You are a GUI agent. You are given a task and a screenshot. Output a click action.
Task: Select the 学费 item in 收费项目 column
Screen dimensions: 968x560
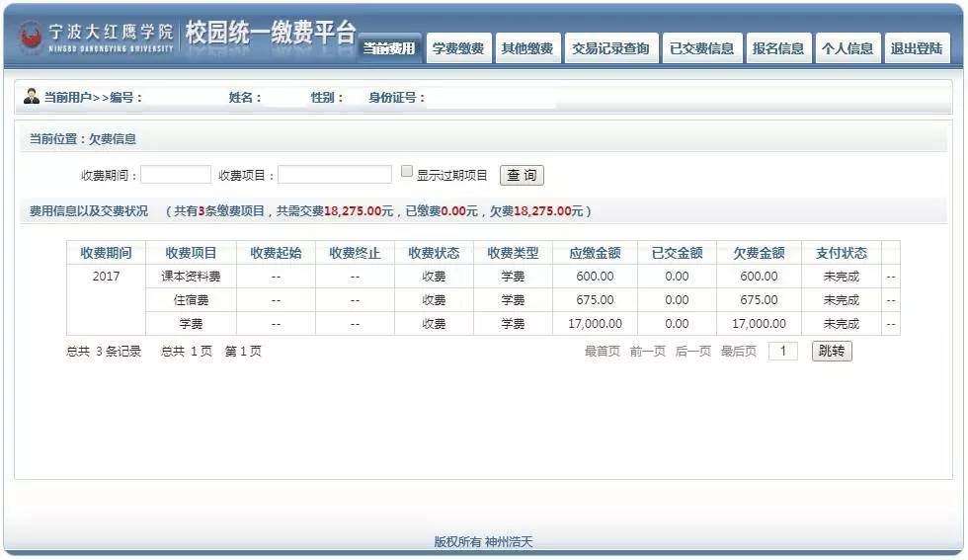point(191,324)
